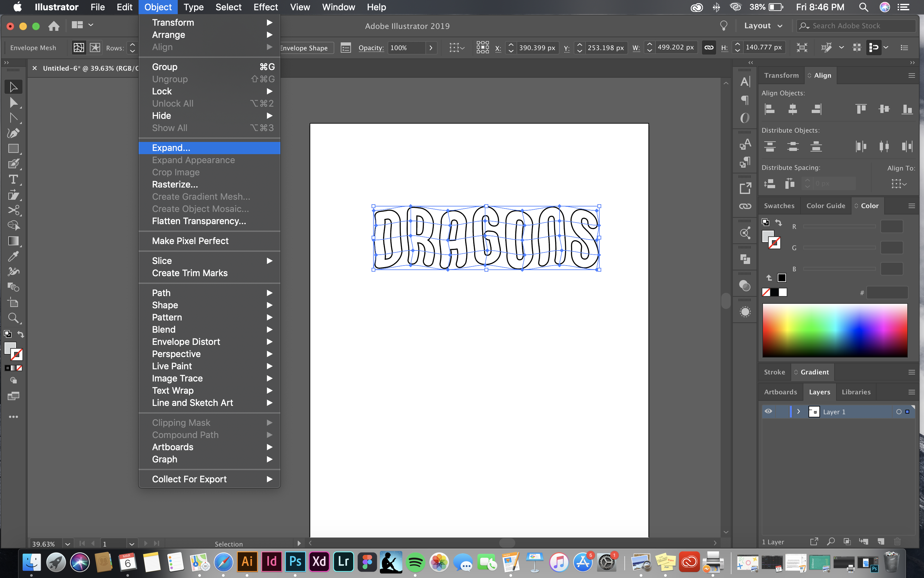
Task: Click Vertical Align Top icon
Action: [x=861, y=109]
